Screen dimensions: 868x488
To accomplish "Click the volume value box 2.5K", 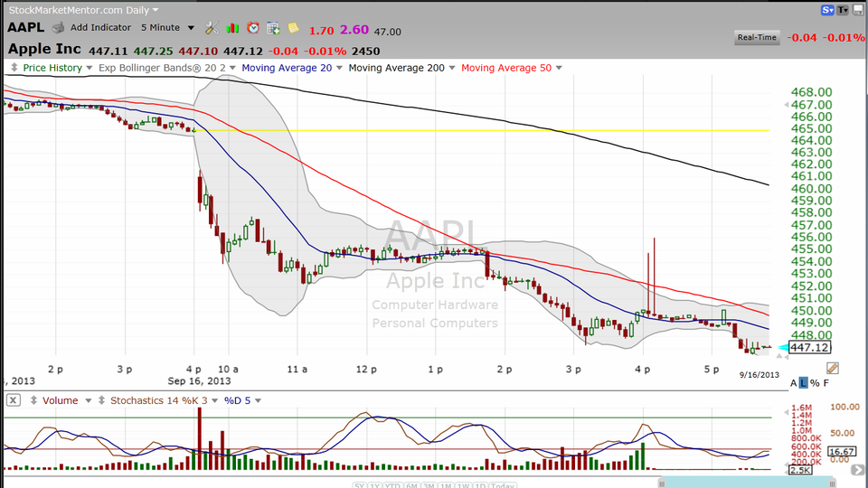I will [x=800, y=470].
